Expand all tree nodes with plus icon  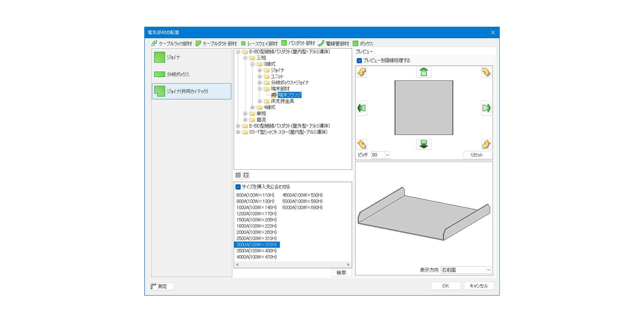(x=238, y=175)
